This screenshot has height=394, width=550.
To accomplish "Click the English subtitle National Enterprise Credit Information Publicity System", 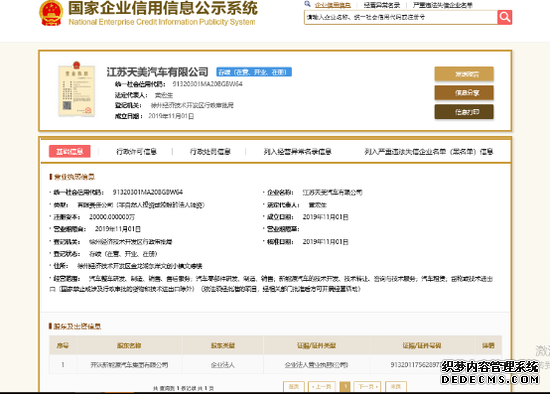I will coord(162,22).
